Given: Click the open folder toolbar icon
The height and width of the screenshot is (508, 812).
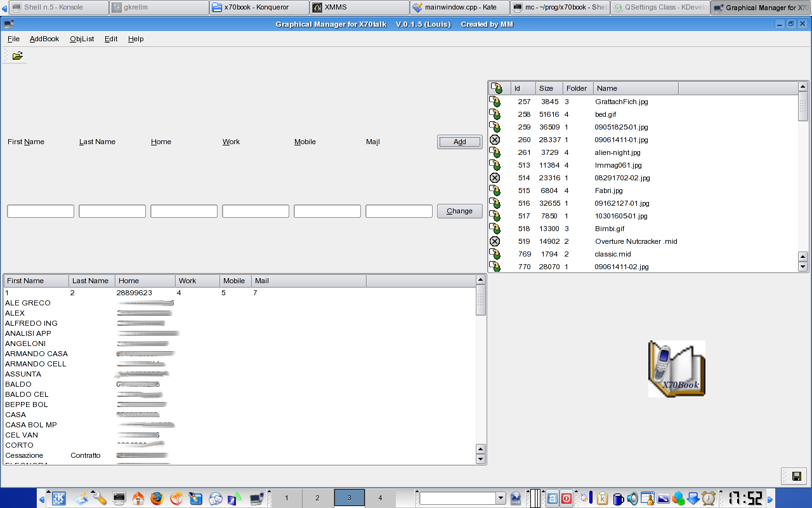Looking at the screenshot, I should [x=17, y=56].
